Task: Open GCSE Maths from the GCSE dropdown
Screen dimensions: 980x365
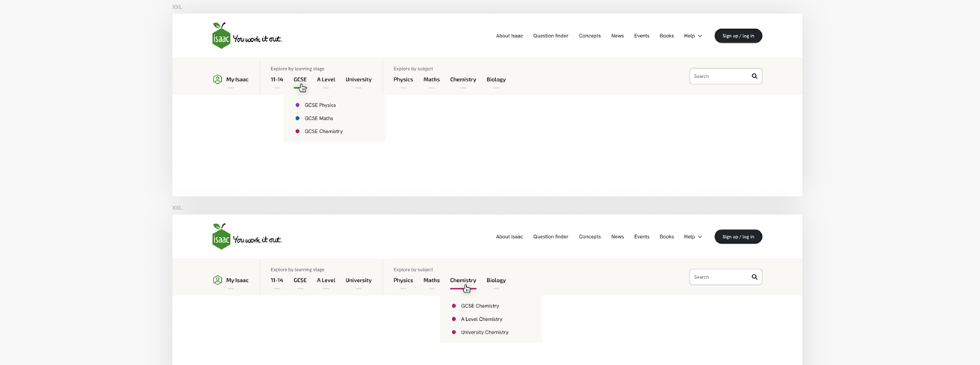Action: tap(319, 118)
